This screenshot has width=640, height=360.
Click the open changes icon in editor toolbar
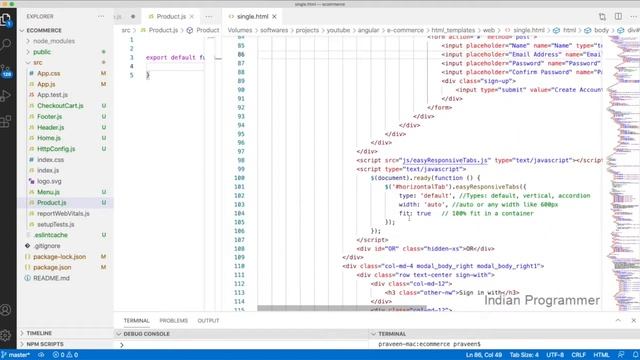tap(602, 16)
